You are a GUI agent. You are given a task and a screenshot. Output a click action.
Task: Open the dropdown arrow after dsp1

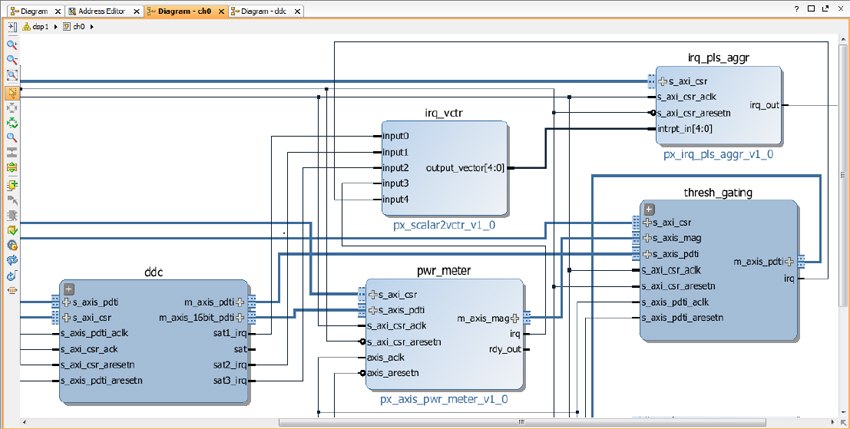[x=55, y=27]
